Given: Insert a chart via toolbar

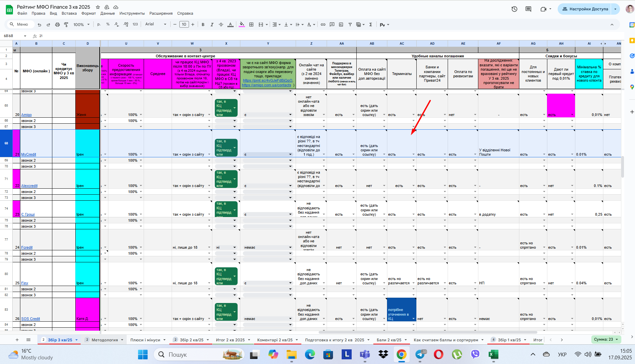Looking at the screenshot, I should point(341,24).
